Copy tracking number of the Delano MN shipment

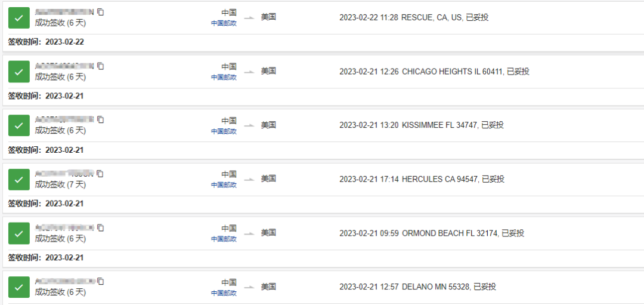click(101, 282)
